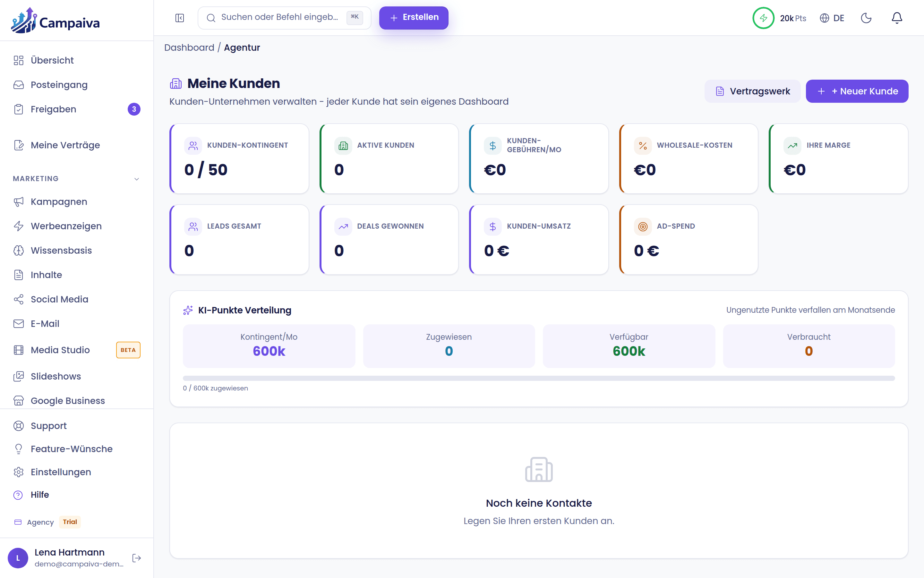Click the BETA badge next to Media Studio
The height and width of the screenshot is (578, 924).
128,350
